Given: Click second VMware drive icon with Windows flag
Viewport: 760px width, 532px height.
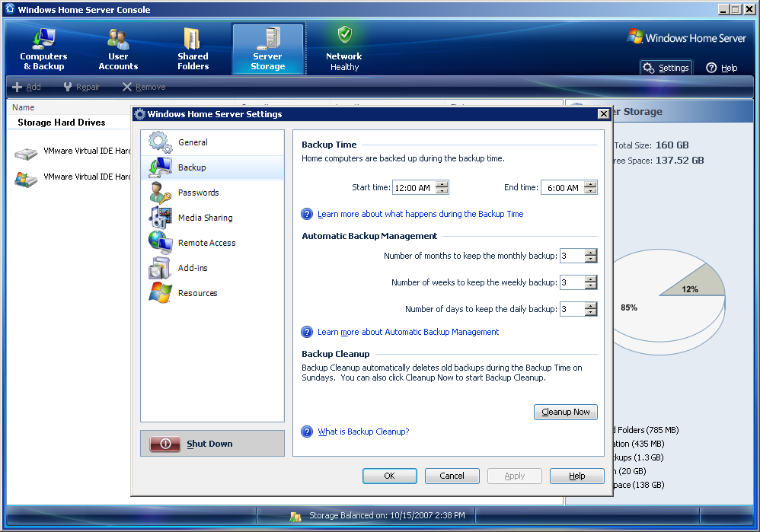Looking at the screenshot, I should pos(26,180).
